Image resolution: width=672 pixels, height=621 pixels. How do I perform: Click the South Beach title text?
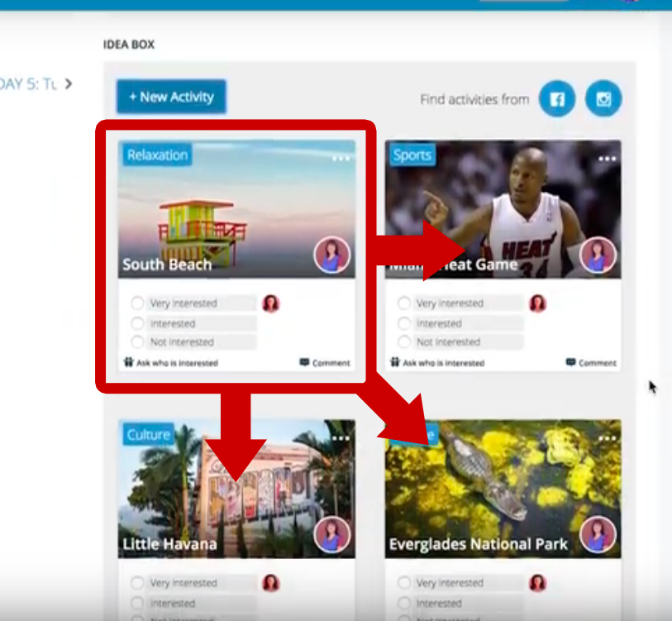point(167,265)
